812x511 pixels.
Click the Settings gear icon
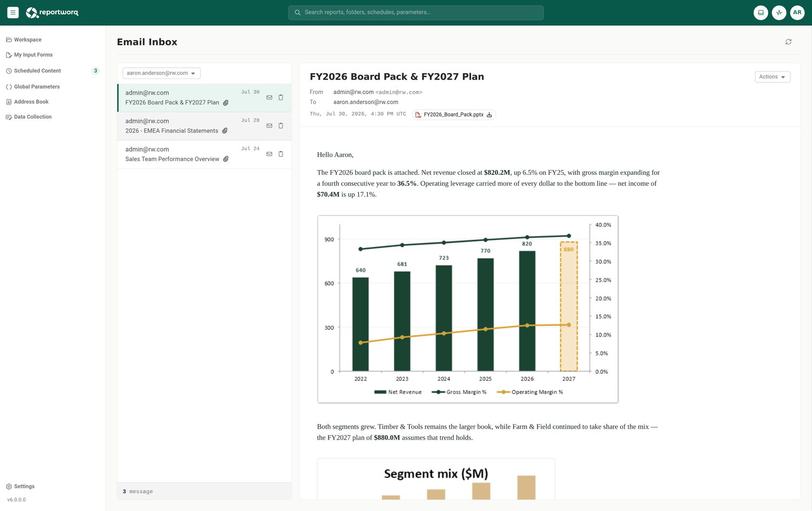tap(9, 486)
